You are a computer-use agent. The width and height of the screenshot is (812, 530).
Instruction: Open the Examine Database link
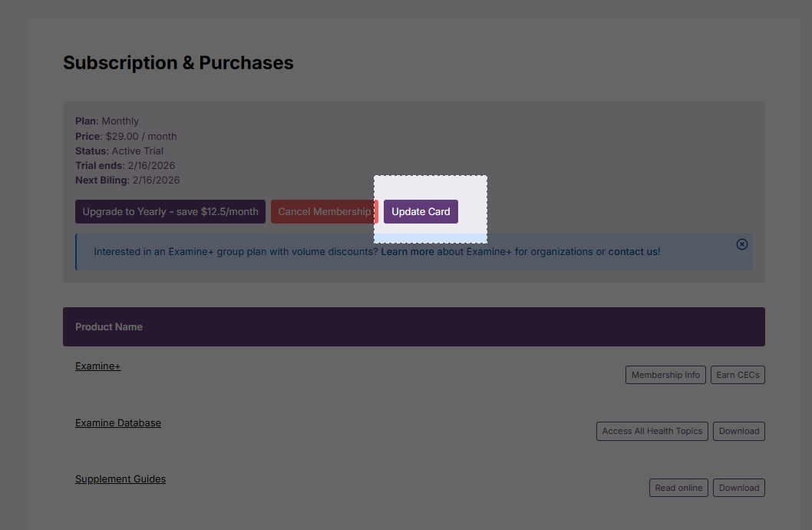118,422
